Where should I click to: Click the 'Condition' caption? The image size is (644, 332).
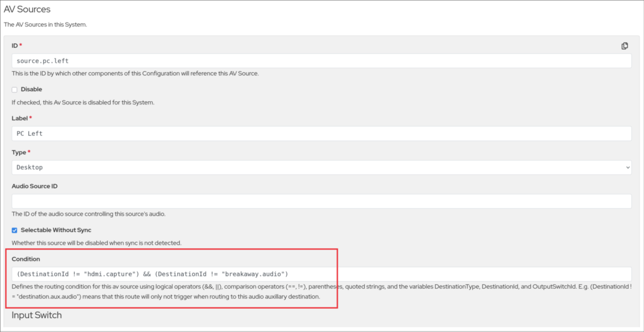click(26, 259)
